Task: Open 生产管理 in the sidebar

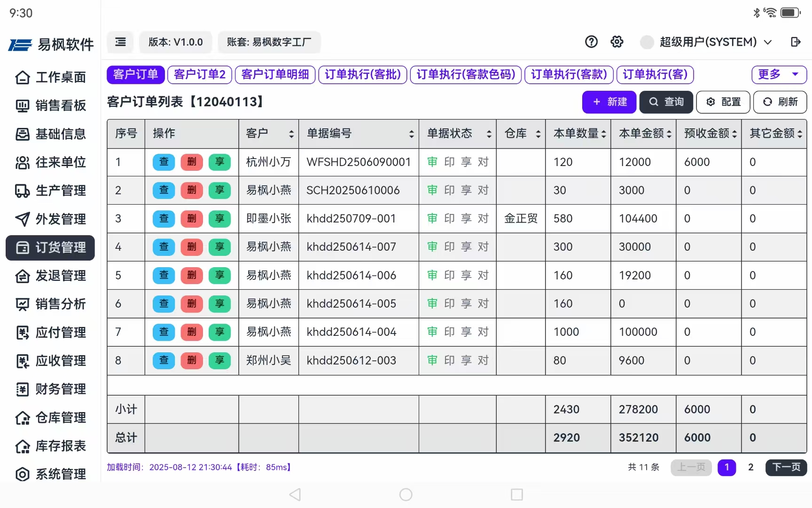Action: tap(50, 190)
